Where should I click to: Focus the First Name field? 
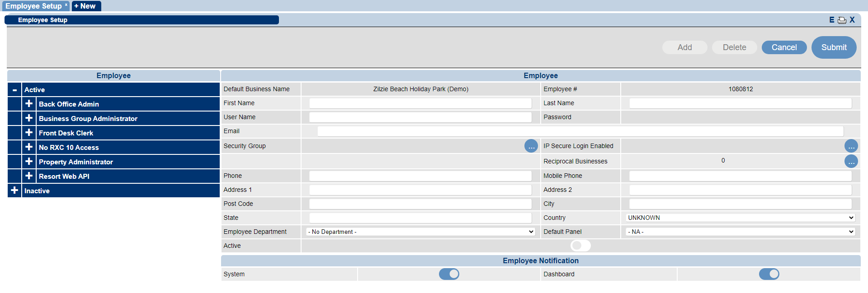click(x=420, y=103)
